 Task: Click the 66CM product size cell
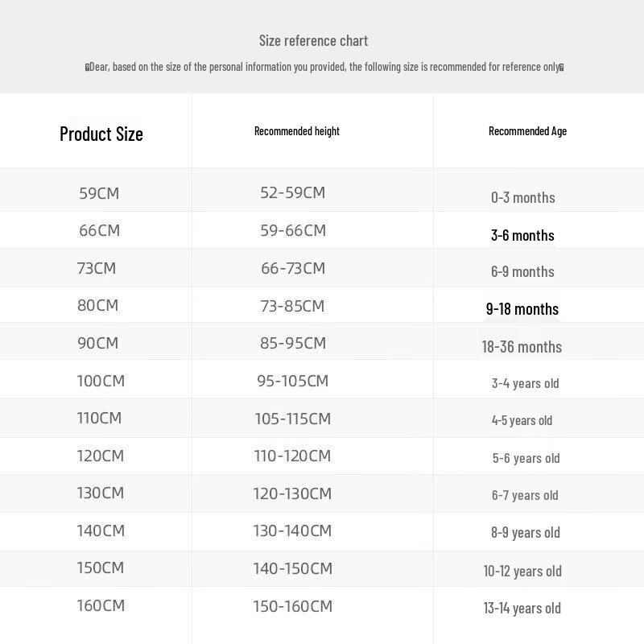pyautogui.click(x=99, y=230)
